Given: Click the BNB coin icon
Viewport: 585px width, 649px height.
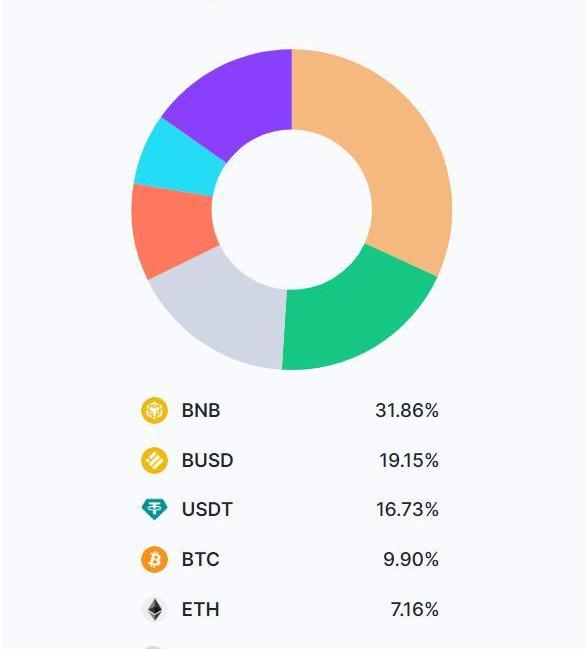Looking at the screenshot, I should 154,411.
